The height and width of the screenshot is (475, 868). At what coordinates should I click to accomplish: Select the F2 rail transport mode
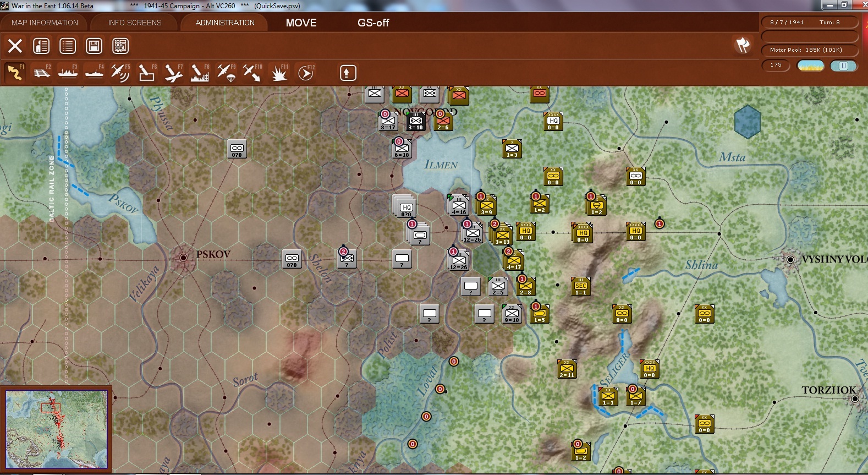click(x=42, y=73)
